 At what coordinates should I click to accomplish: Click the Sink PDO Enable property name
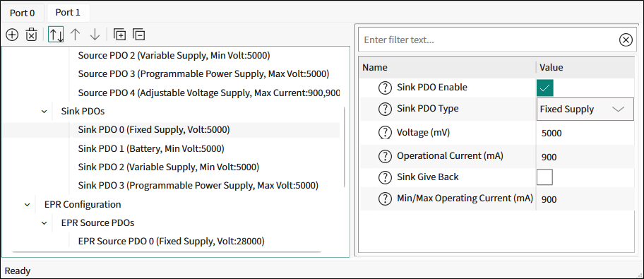click(431, 87)
